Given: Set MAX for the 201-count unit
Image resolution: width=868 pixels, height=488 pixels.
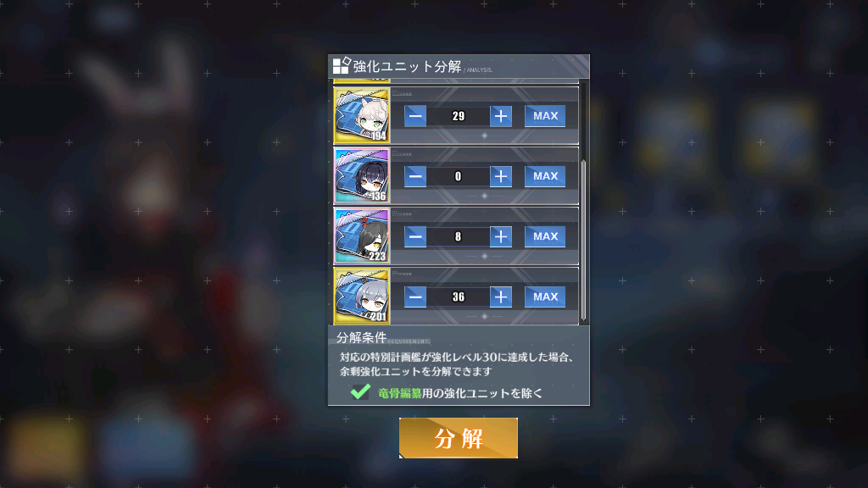Looking at the screenshot, I should pos(545,297).
